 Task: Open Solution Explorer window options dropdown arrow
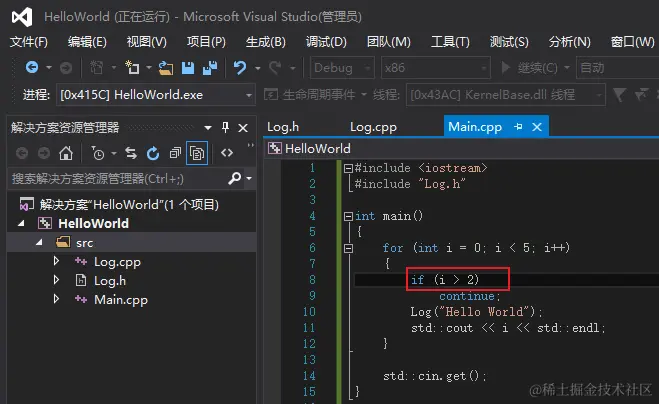pyautogui.click(x=208, y=128)
